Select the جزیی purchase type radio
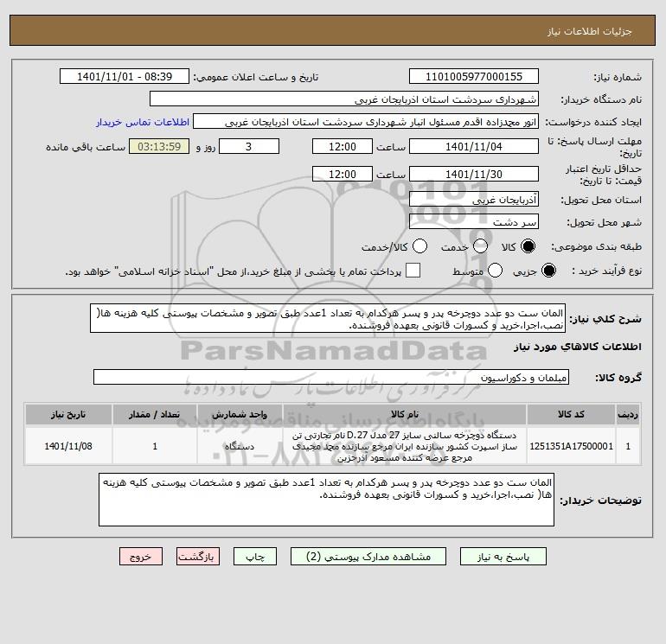Image resolution: width=666 pixels, height=644 pixels. (548, 271)
